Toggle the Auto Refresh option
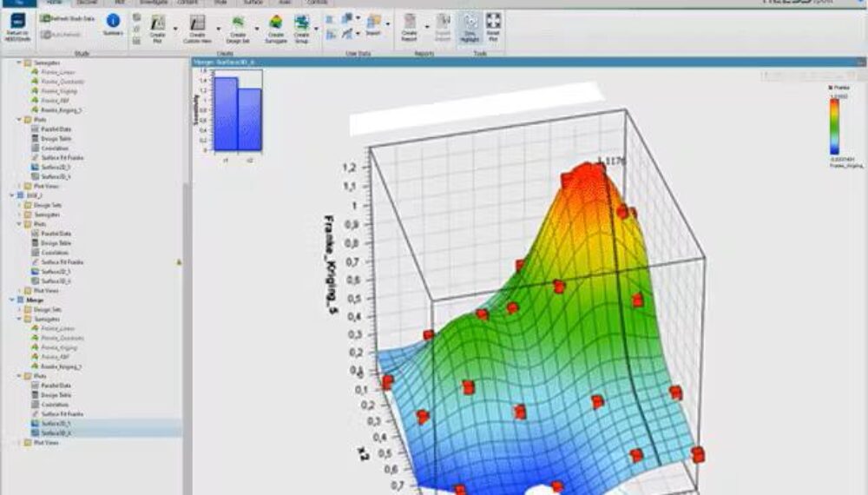Image resolution: width=868 pixels, height=495 pixels. pyautogui.click(x=61, y=35)
